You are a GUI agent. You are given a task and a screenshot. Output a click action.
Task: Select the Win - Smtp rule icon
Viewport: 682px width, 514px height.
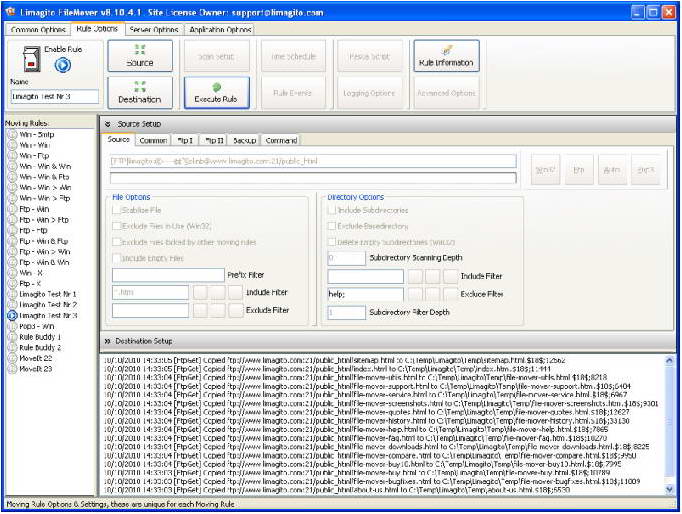tap(13, 134)
